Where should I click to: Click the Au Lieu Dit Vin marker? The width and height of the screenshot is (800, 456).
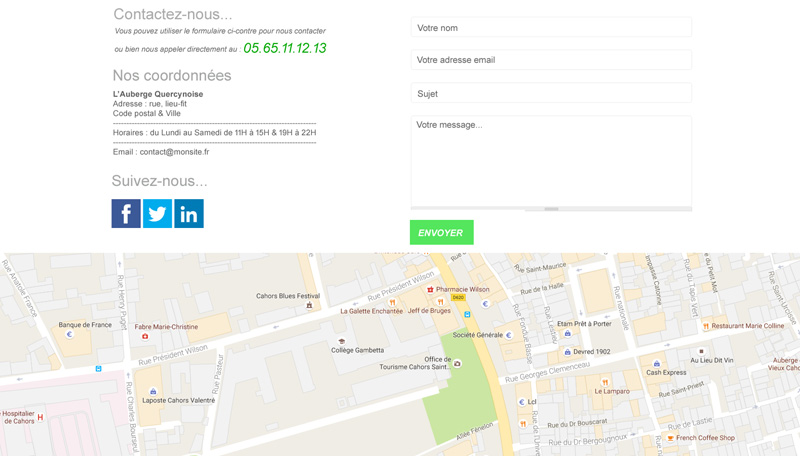tap(701, 351)
